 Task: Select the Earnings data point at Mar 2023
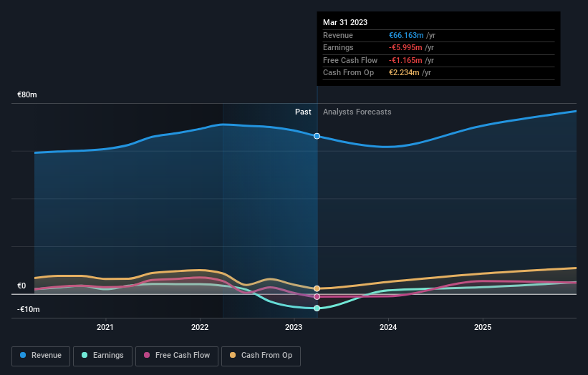click(317, 308)
